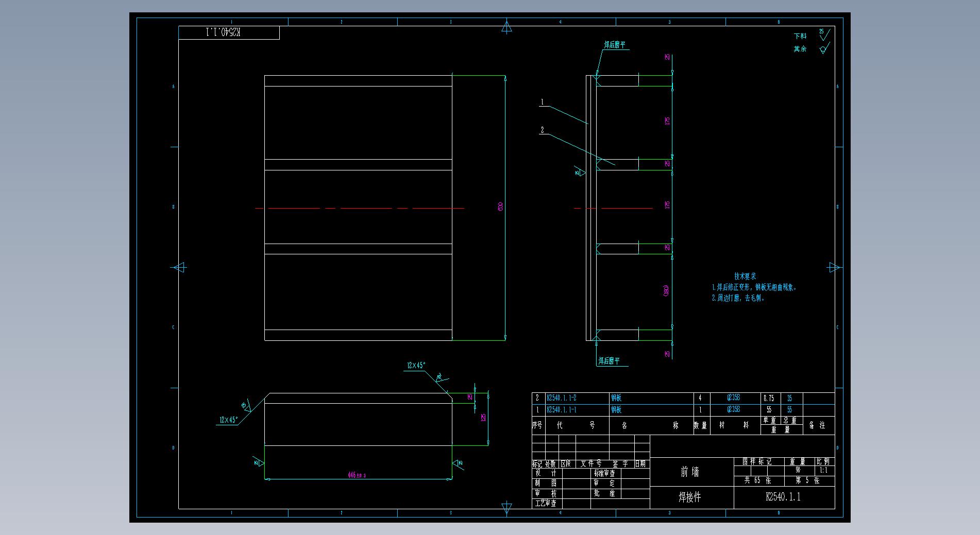This screenshot has width=980, height=535.
Task: Click the left centering arrow mark on the frame
Action: (178, 267)
